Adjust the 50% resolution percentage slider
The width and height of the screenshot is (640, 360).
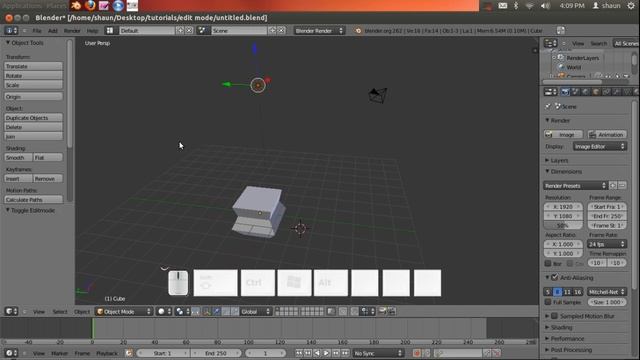pyautogui.click(x=563, y=225)
